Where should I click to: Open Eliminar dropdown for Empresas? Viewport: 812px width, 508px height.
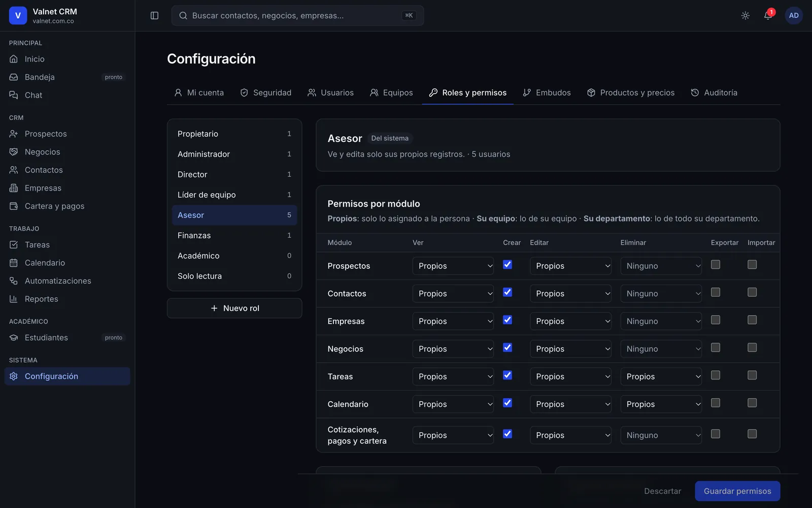tap(661, 321)
